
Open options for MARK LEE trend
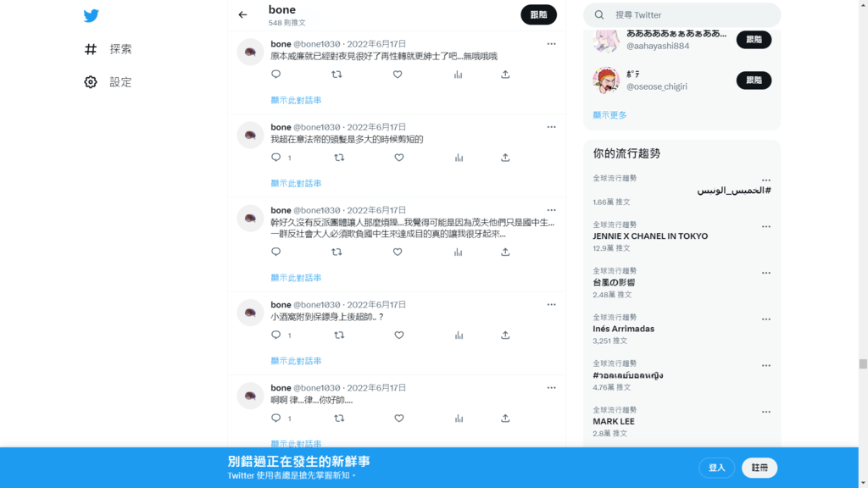(x=765, y=413)
